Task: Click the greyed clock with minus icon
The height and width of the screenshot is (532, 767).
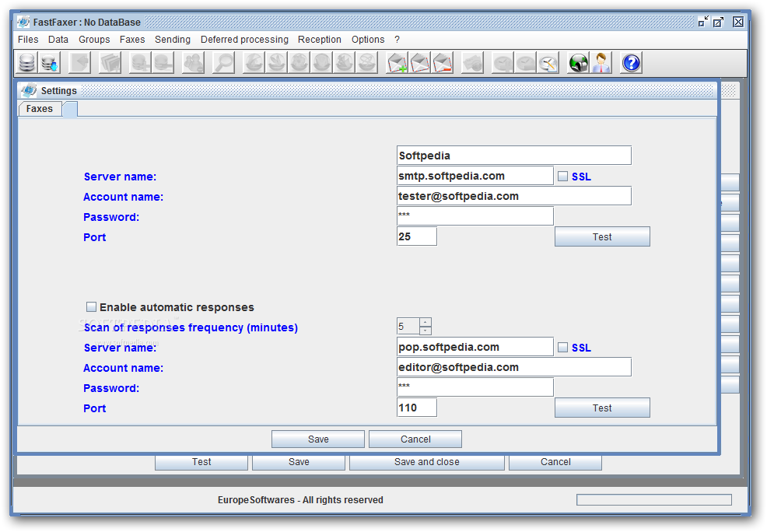Action: click(525, 63)
